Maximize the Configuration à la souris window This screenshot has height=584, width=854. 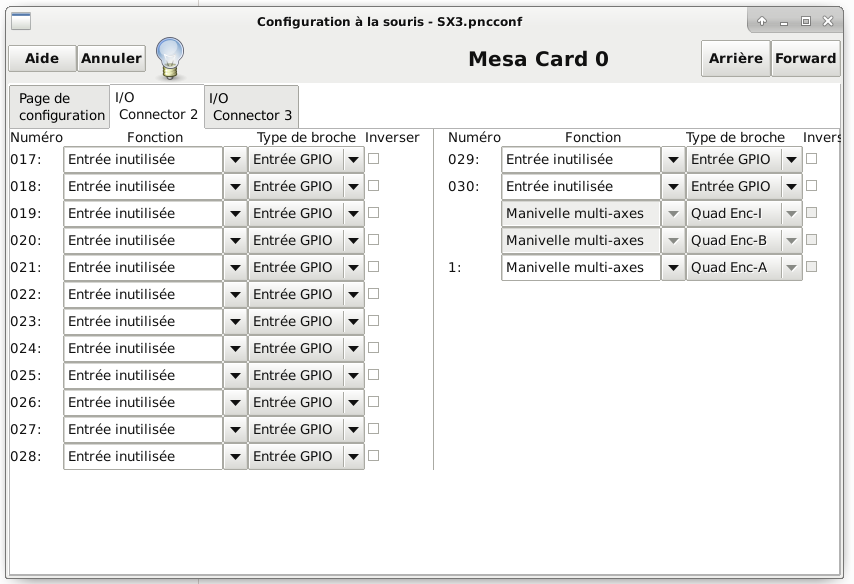(806, 21)
